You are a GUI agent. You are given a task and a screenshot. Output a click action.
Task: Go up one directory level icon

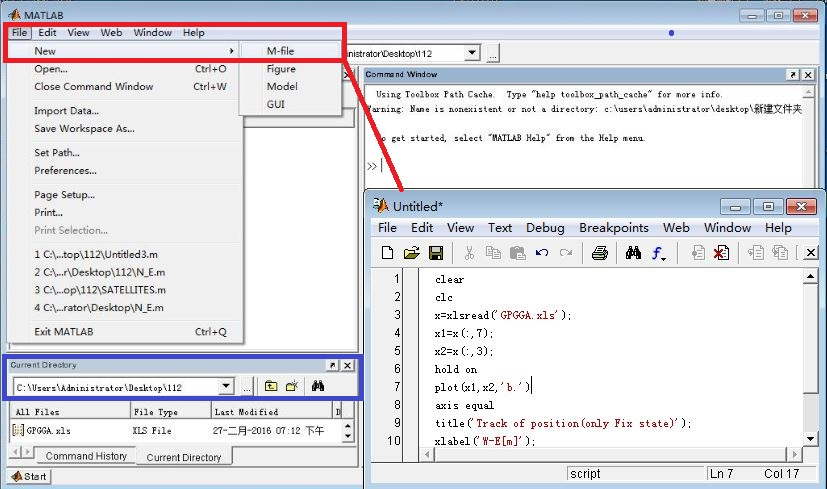(x=271, y=386)
